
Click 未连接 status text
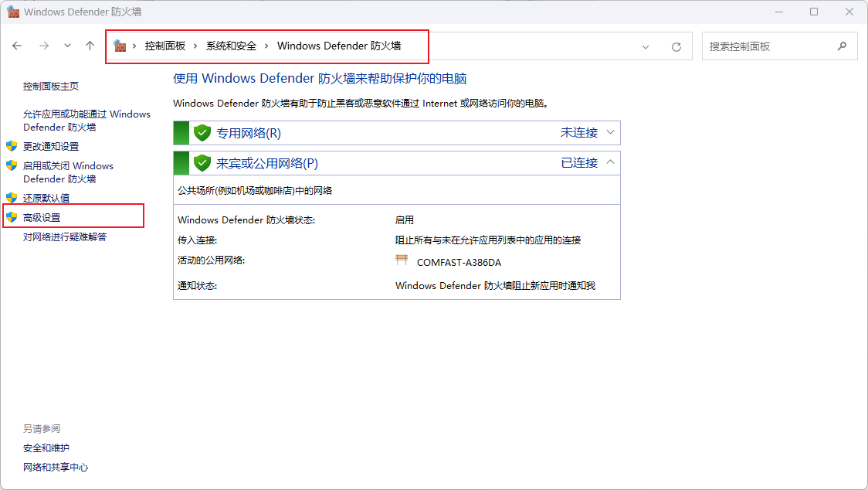point(579,132)
